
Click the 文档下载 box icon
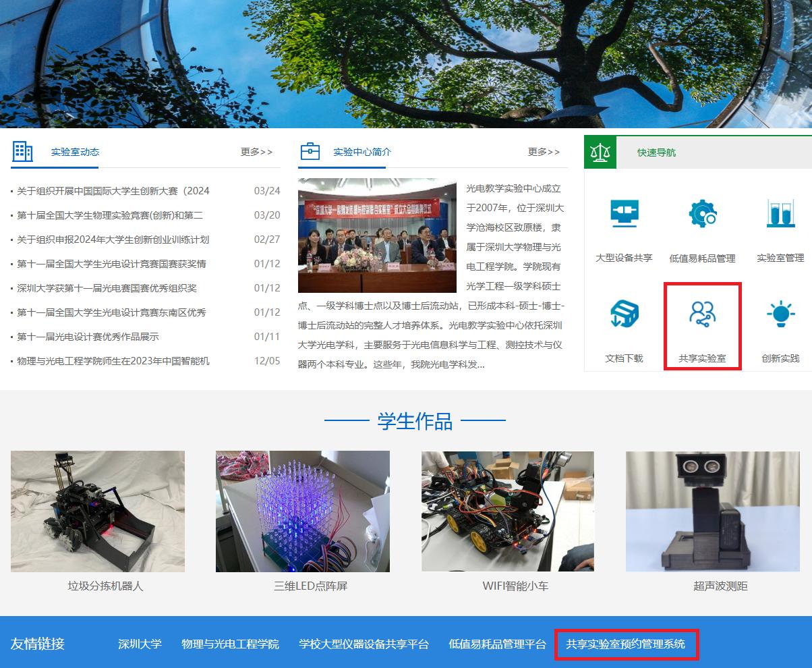click(x=624, y=314)
